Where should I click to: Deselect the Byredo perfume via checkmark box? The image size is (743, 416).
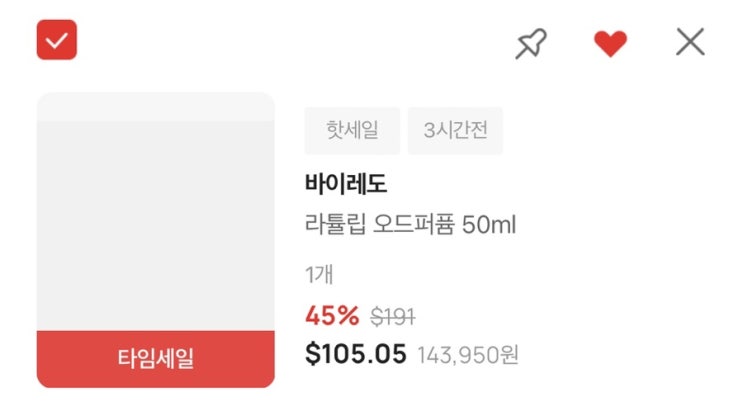tap(57, 40)
